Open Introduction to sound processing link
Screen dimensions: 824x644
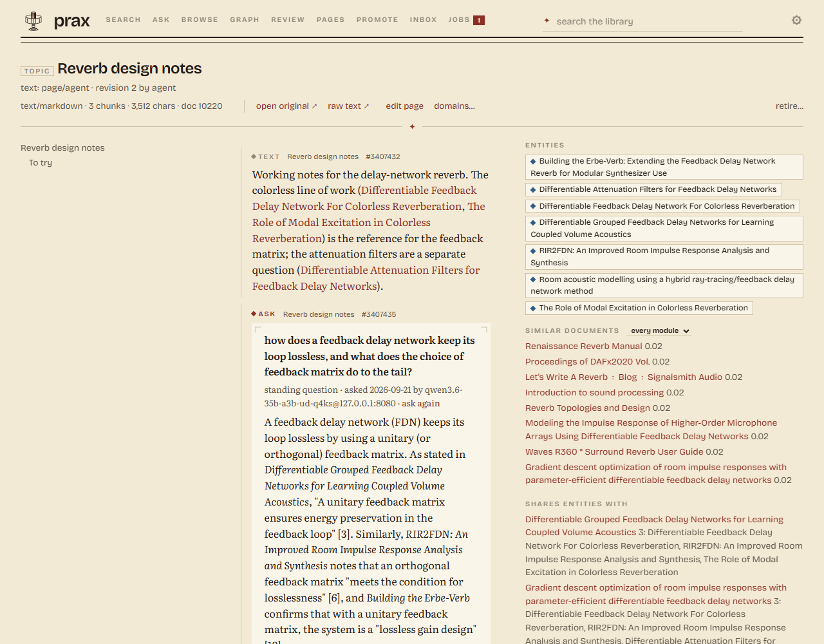(594, 393)
